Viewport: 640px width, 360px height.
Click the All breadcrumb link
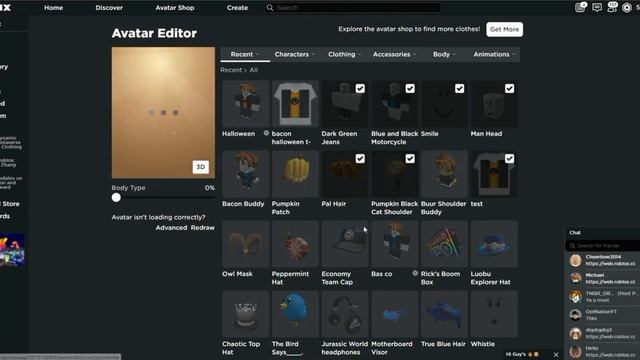coord(253,70)
